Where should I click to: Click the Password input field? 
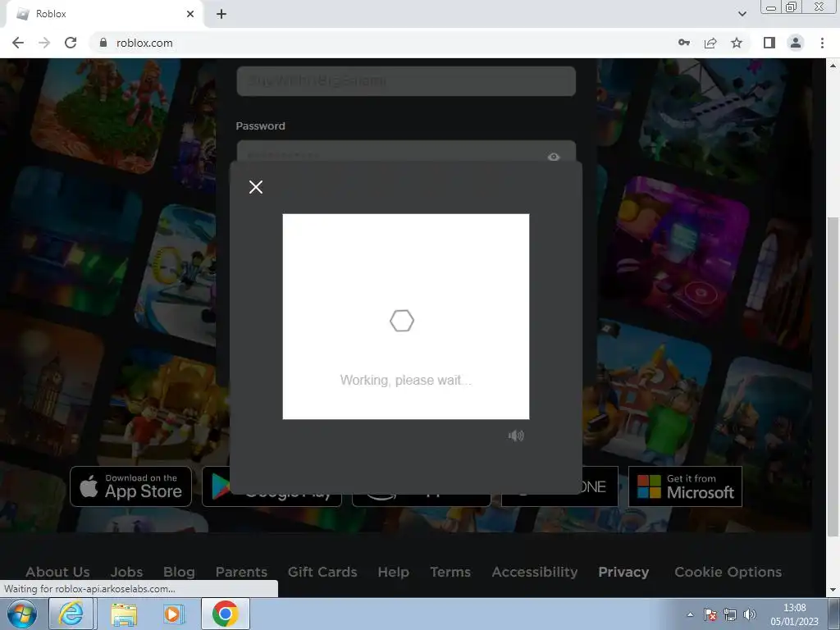click(406, 151)
